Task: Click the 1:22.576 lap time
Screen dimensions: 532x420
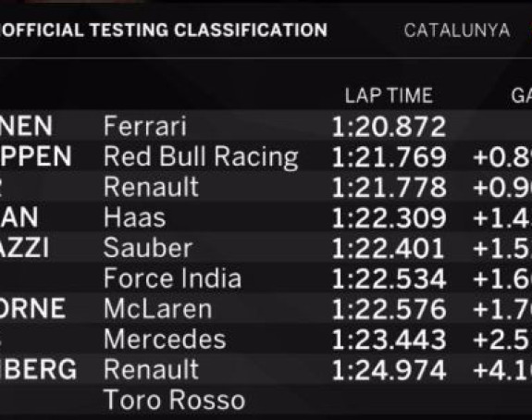Action: (389, 309)
